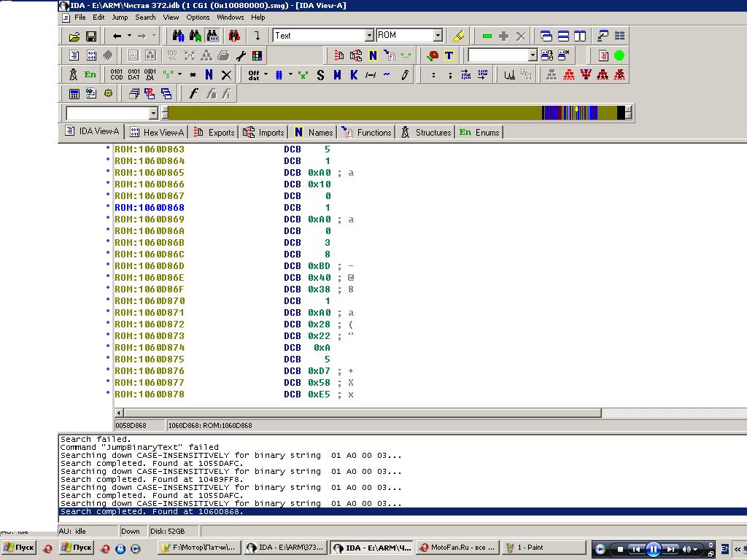747x560 pixels.
Task: Switch to the Functions tab
Action: pyautogui.click(x=366, y=133)
